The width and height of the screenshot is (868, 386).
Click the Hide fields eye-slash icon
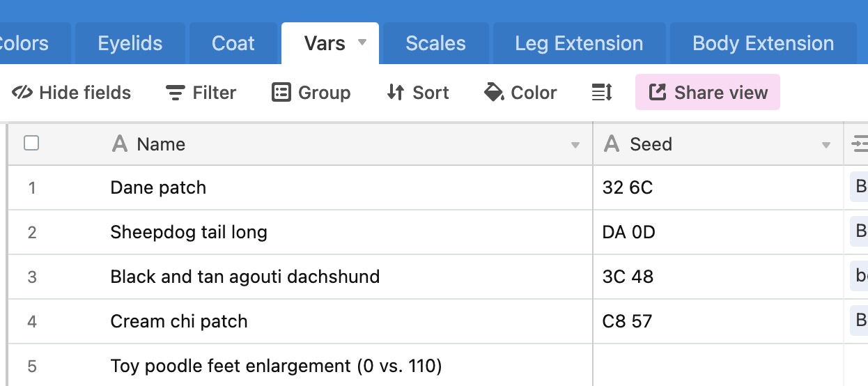pos(22,93)
